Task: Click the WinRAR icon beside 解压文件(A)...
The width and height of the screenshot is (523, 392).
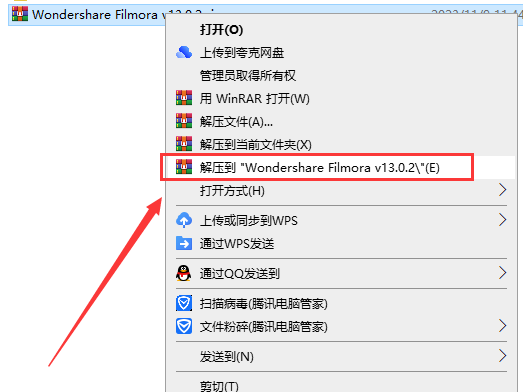Action: (x=184, y=121)
